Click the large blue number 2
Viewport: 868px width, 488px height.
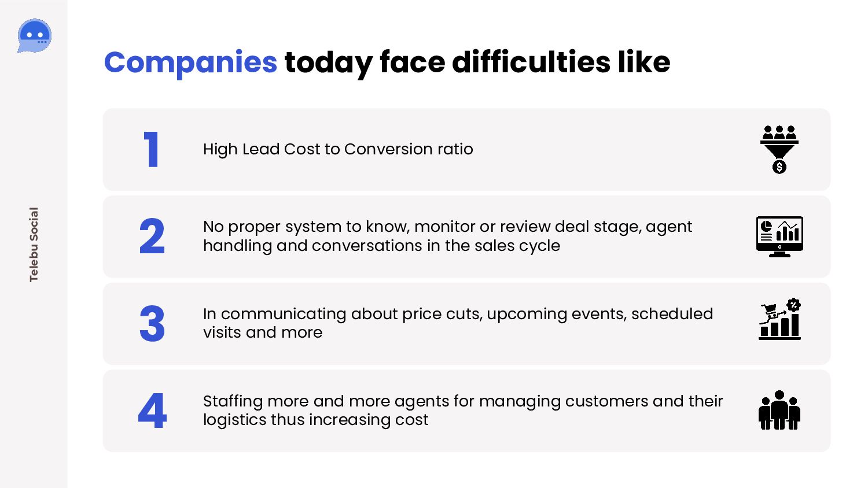(152, 236)
